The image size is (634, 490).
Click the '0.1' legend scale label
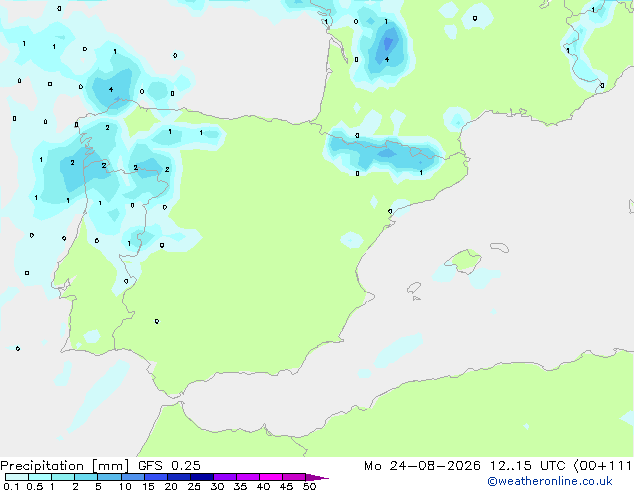click(x=11, y=486)
